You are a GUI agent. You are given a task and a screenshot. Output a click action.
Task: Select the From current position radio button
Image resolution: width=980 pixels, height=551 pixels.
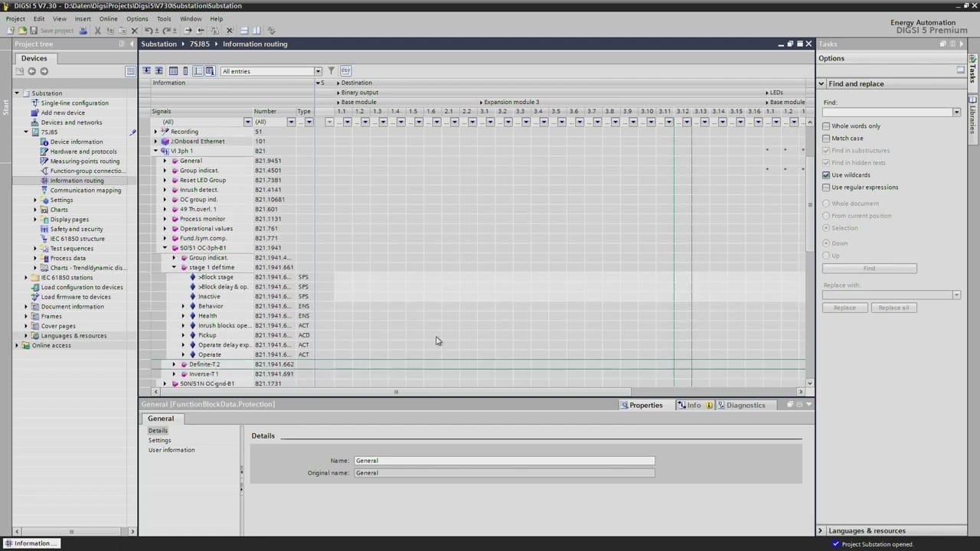[826, 216]
